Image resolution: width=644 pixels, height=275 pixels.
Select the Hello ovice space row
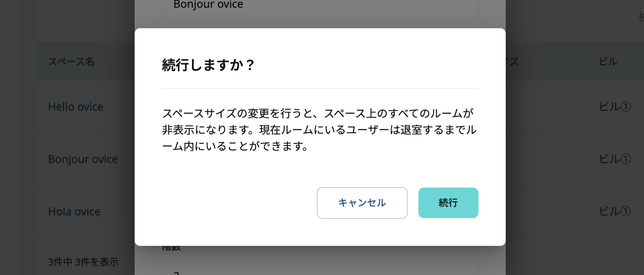pyautogui.click(x=75, y=107)
